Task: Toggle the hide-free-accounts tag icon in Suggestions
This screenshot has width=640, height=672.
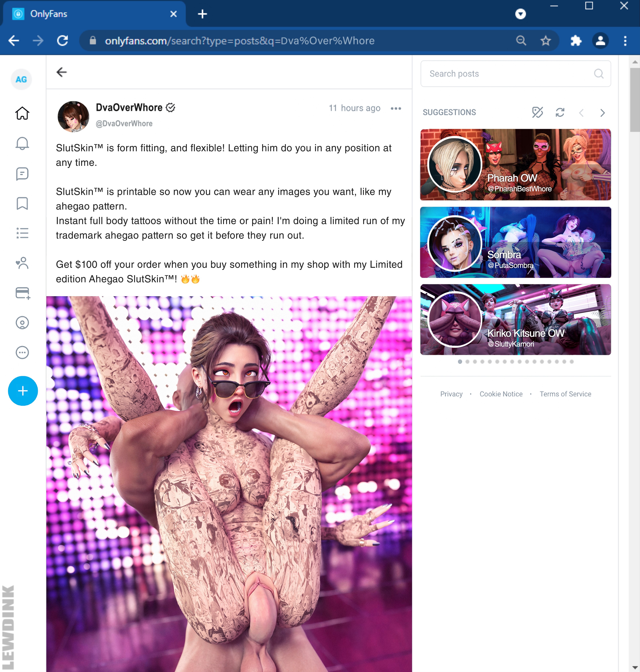Action: point(537,112)
